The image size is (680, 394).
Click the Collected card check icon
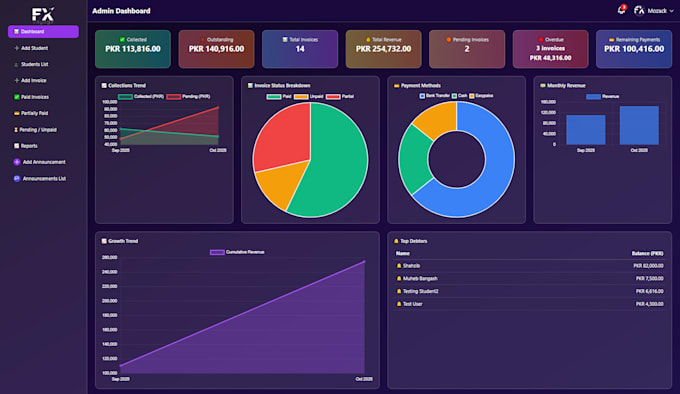(122, 39)
